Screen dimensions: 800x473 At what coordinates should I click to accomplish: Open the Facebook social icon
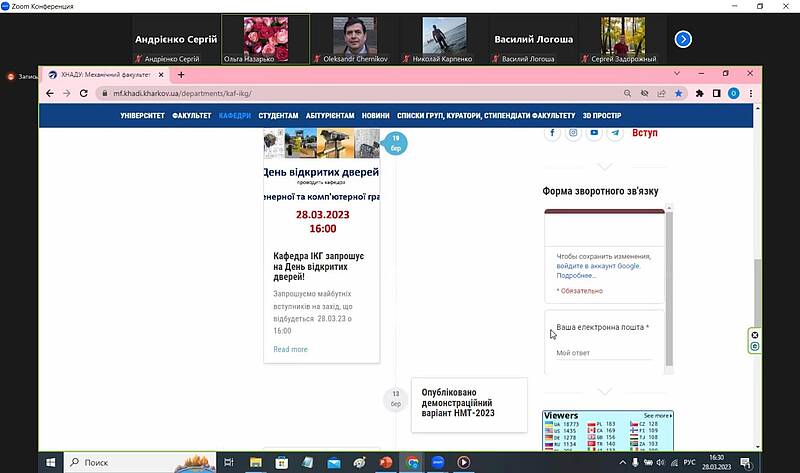pyautogui.click(x=553, y=133)
